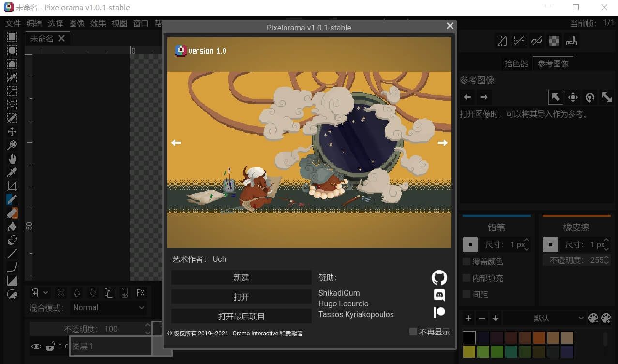
Task: Select the reference image move tool
Action: coord(573,97)
